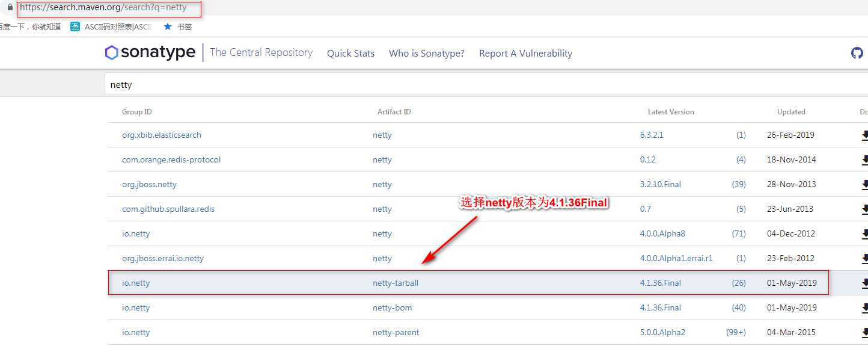
Task: Show all (5) versions of com.github.spullara.redis
Action: (x=741, y=209)
